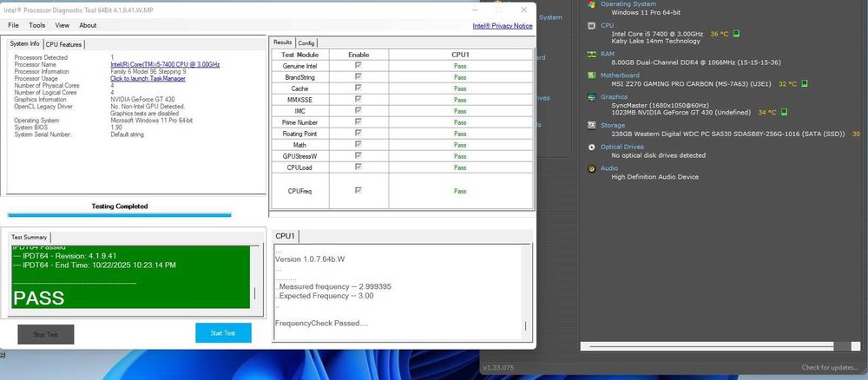The width and height of the screenshot is (868, 380).
Task: Click the Genuine Intel Pass result cell
Action: [x=460, y=66]
